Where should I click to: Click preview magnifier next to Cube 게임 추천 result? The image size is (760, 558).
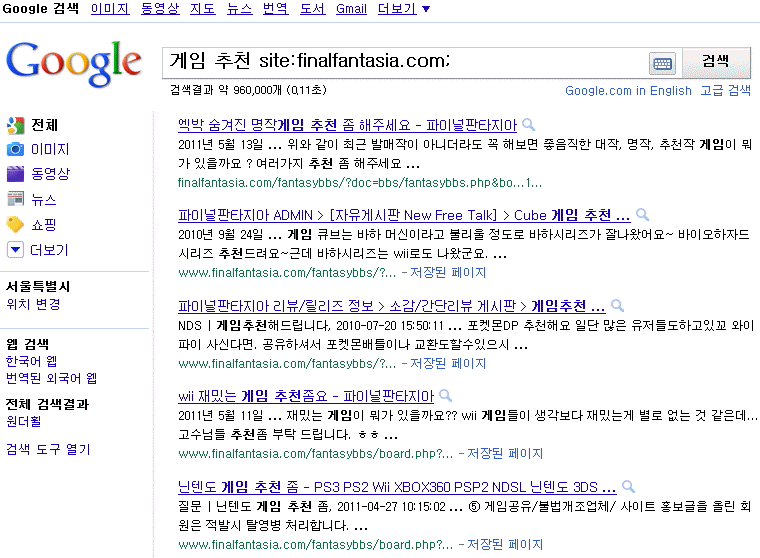tap(643, 214)
